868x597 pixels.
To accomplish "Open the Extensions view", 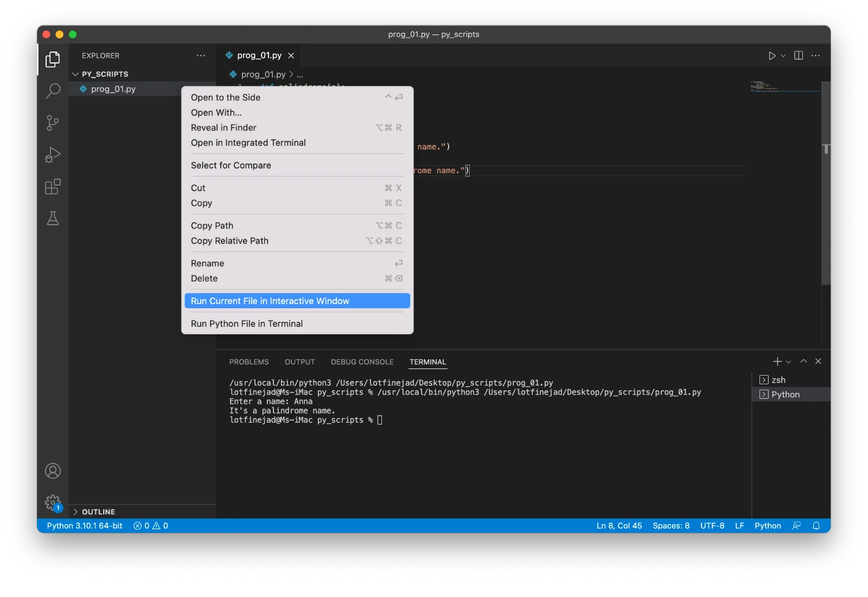I will click(x=53, y=187).
